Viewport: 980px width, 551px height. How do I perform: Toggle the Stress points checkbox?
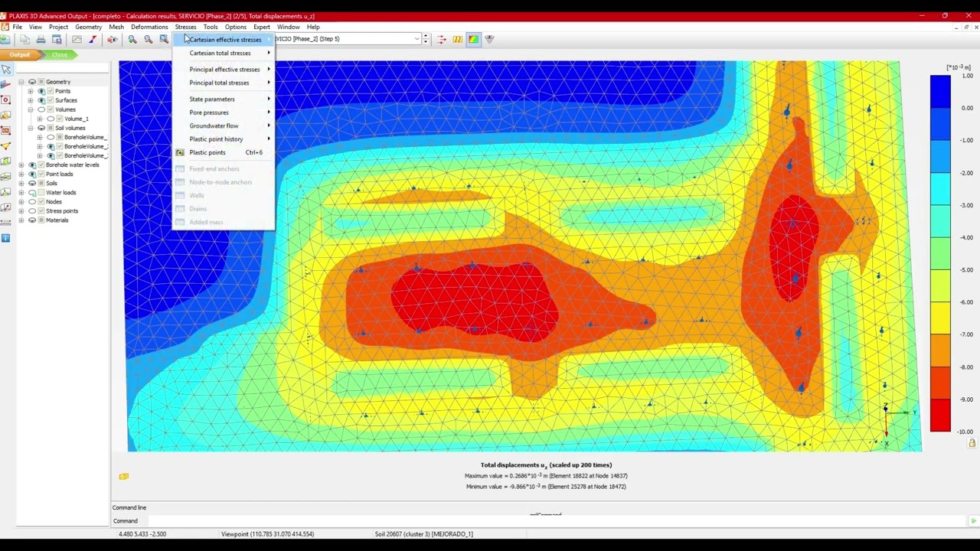pos(41,210)
